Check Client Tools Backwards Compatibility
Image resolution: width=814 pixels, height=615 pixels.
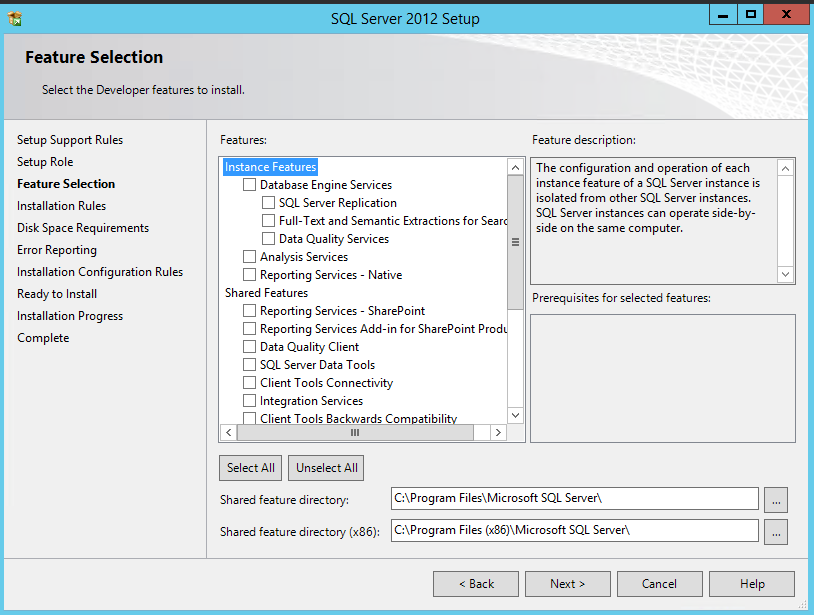click(249, 418)
